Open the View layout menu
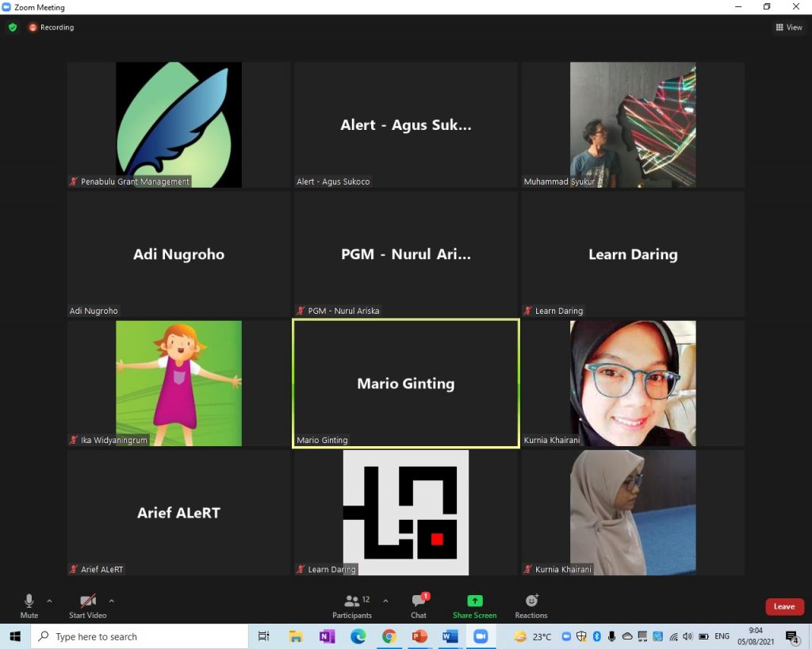 789,27
